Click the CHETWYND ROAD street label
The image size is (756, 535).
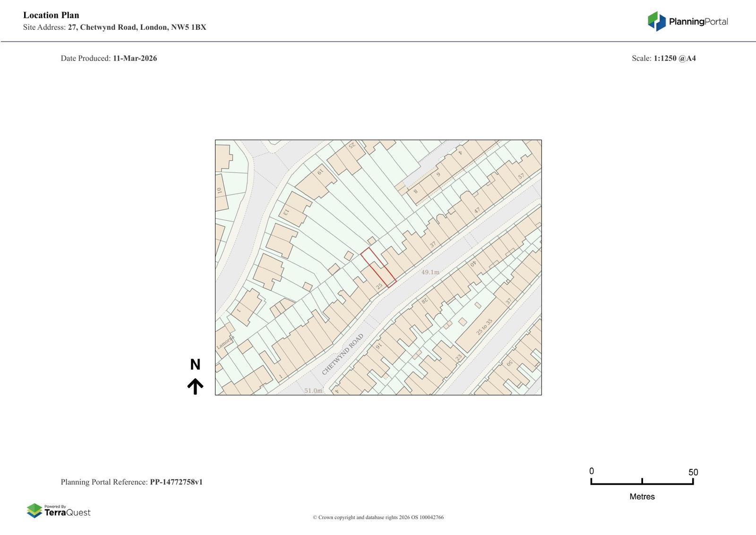point(343,354)
